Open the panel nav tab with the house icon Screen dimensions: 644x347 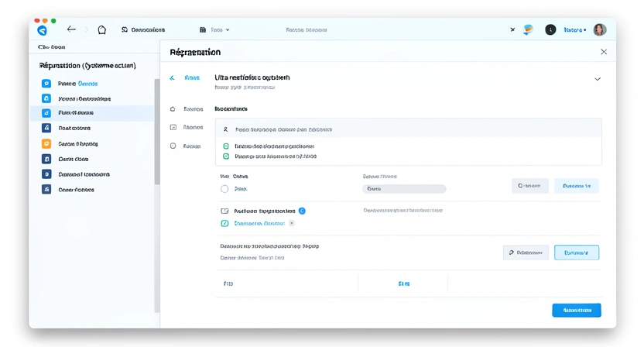coord(187,109)
